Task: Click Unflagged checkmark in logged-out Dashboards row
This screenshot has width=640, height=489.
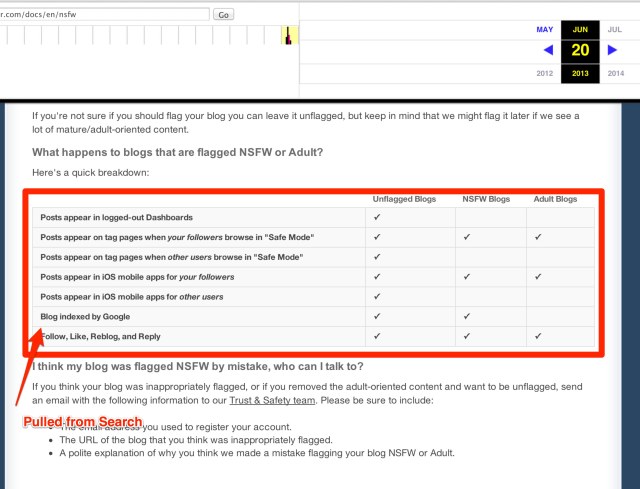Action: [377, 217]
